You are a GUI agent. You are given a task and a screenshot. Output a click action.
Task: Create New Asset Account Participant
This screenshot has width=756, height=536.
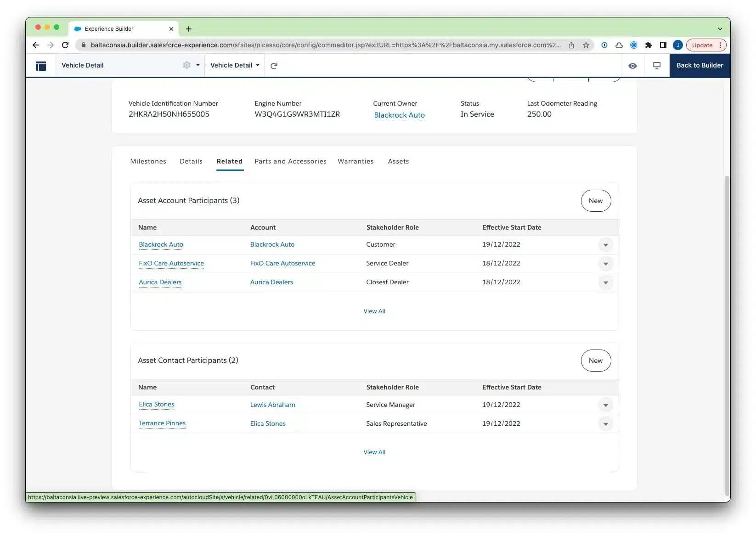coord(595,201)
